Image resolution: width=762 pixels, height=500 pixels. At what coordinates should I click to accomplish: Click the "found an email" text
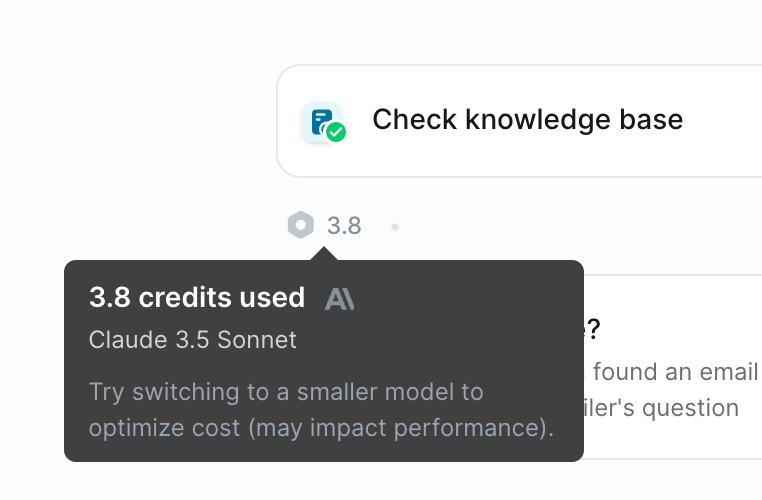click(674, 372)
